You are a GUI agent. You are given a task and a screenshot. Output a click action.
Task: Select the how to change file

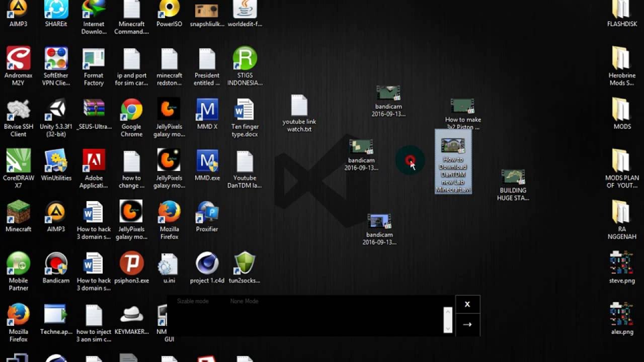(x=131, y=168)
